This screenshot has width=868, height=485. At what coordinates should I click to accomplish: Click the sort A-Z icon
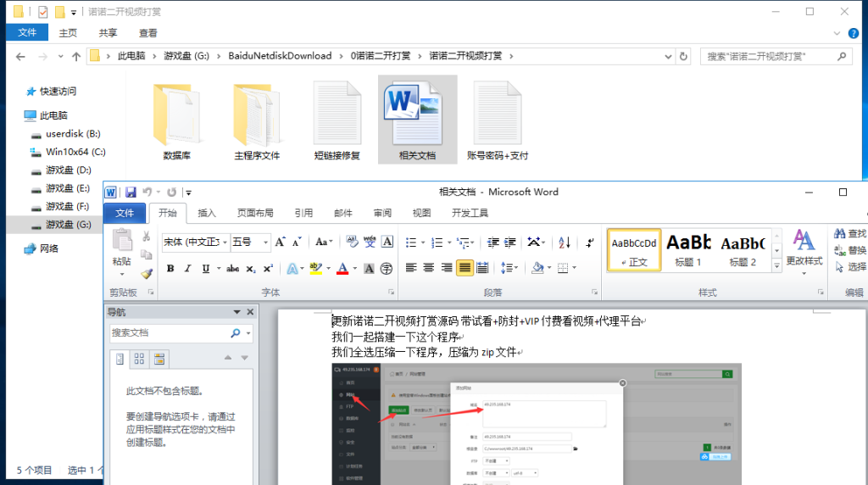click(x=564, y=242)
